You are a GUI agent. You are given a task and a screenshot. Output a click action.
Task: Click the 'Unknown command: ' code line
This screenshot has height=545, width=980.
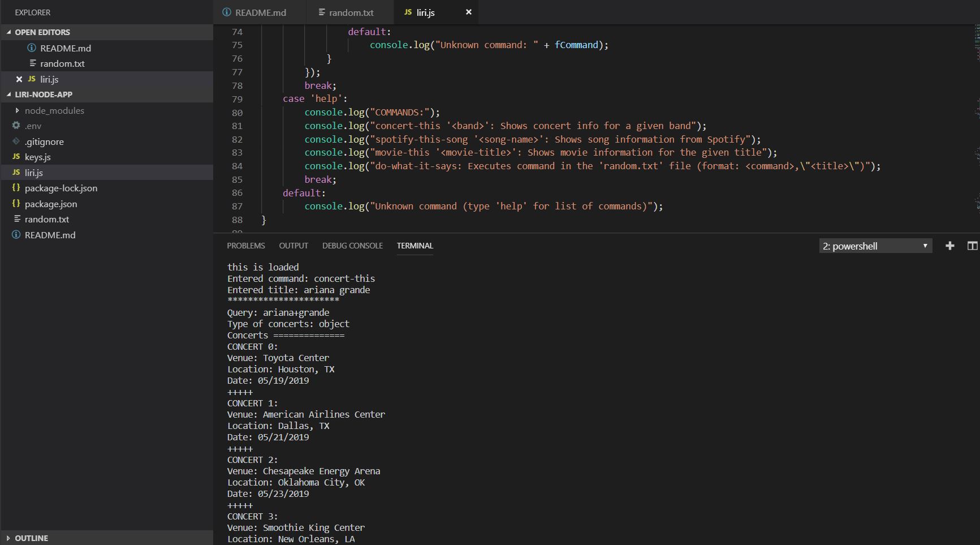click(x=489, y=45)
